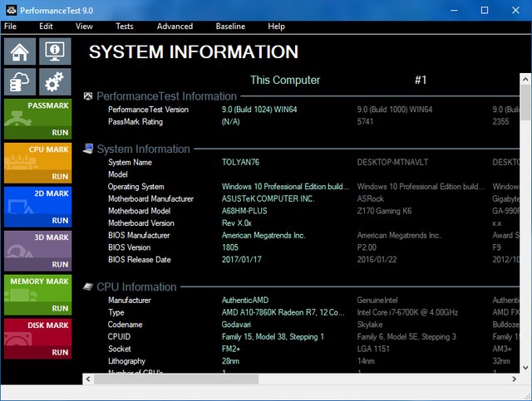Open the Help menu

(276, 27)
